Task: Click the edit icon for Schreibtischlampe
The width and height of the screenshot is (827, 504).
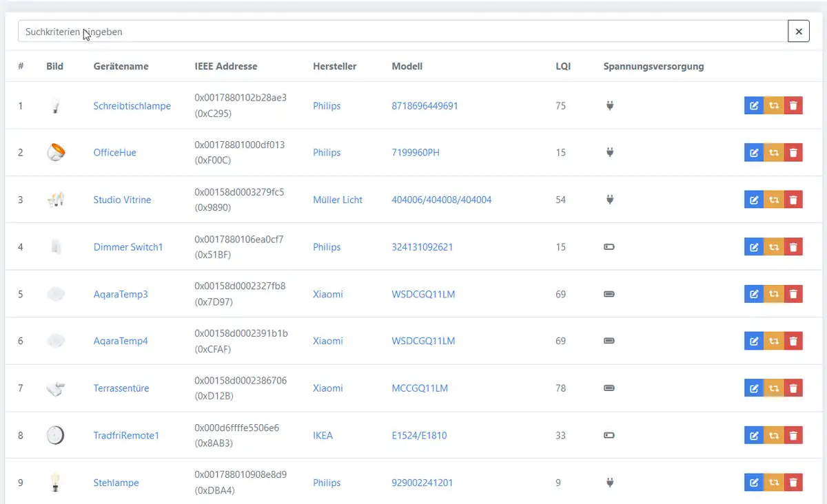Action: (754, 105)
